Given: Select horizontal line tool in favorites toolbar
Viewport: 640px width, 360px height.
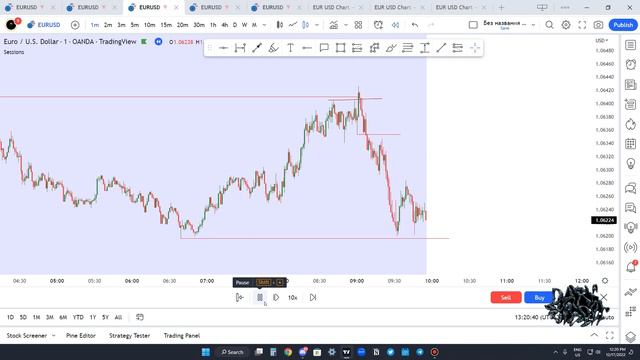Looking at the screenshot, I should point(223,48).
